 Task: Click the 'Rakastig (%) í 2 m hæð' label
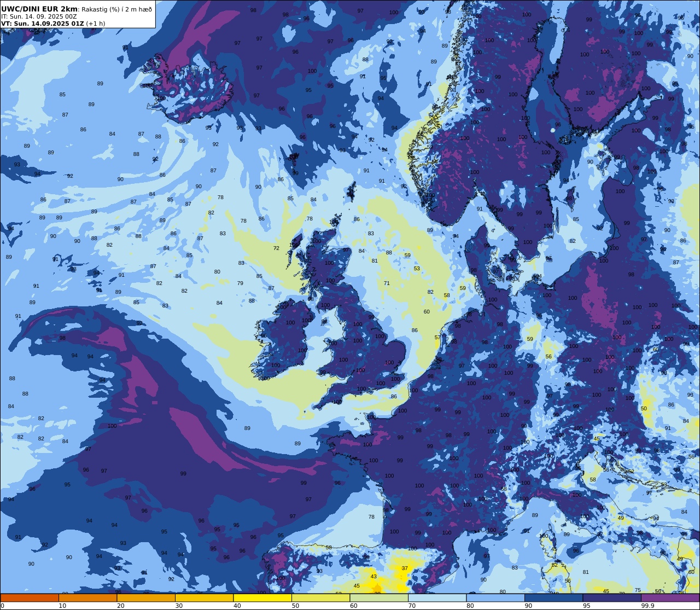(117, 9)
